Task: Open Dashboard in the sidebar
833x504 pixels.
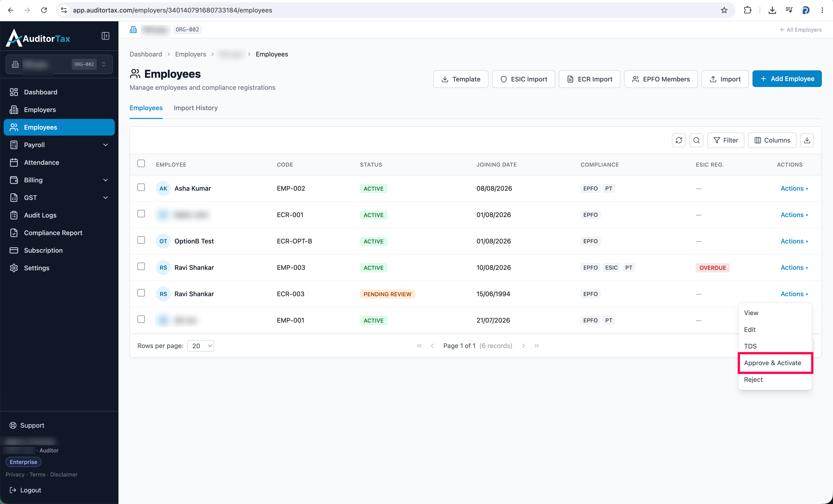Action: click(59, 92)
